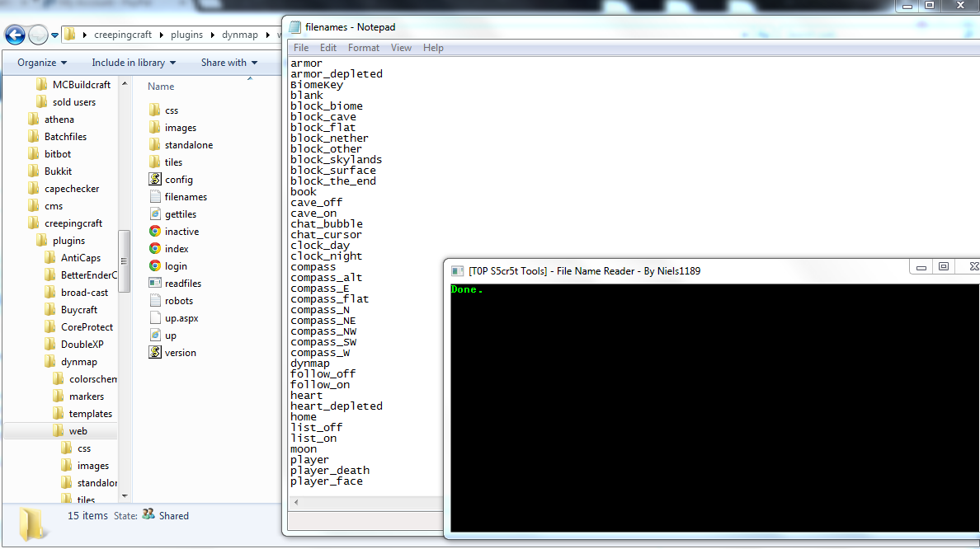Select plugins in the address breadcrumb
Viewport: 980px width, 549px height.
coord(187,35)
